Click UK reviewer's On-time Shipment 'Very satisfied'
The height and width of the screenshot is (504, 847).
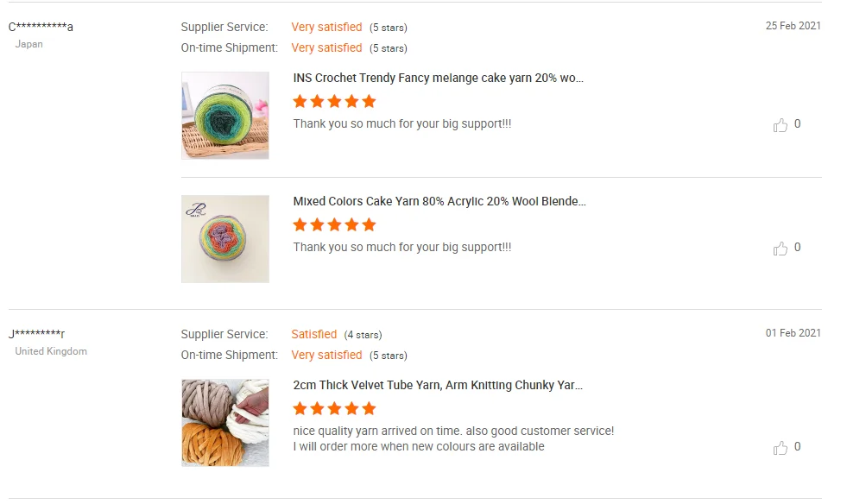(x=326, y=355)
